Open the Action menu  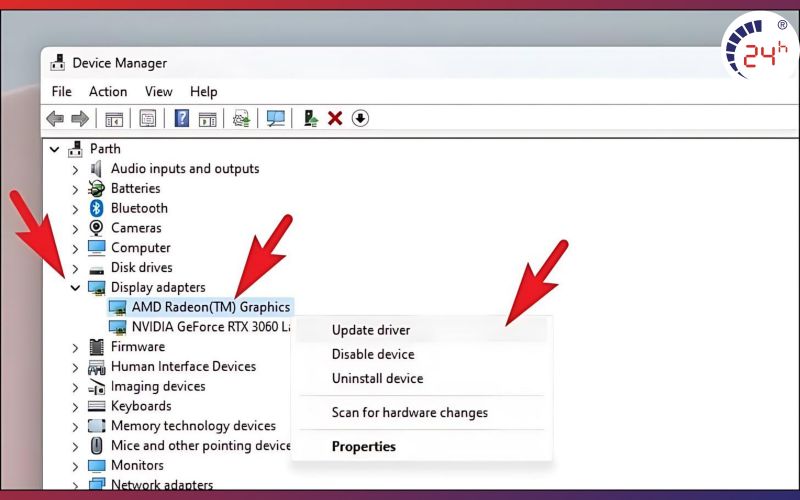[x=108, y=91]
